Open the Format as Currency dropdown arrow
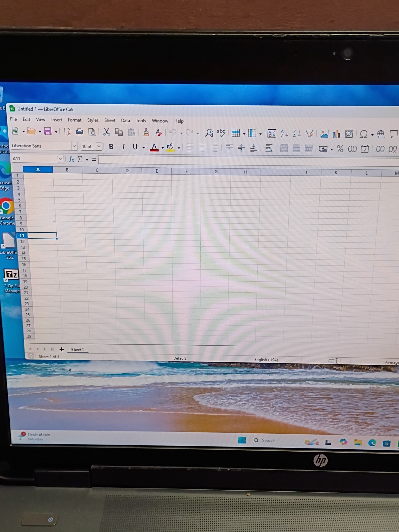The image size is (399, 532). [x=332, y=150]
